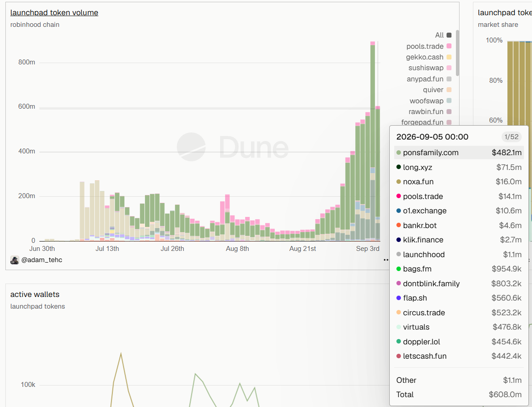Click the Aug 8th x-axis label
Viewport: 532px width, 407px height.
238,249
